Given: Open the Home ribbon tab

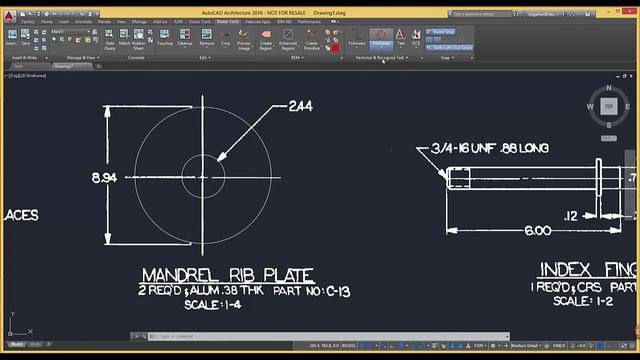Looking at the screenshot, I should click(x=47, y=22).
